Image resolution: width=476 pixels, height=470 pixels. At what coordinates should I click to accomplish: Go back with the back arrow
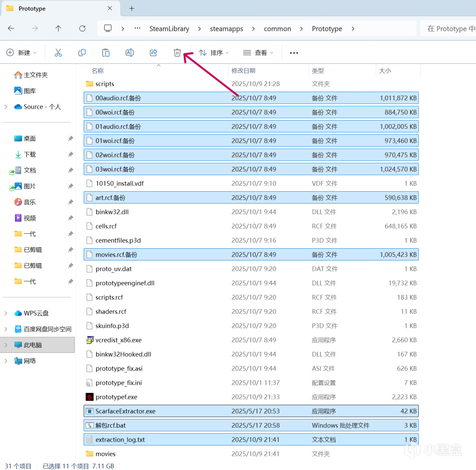[11, 28]
